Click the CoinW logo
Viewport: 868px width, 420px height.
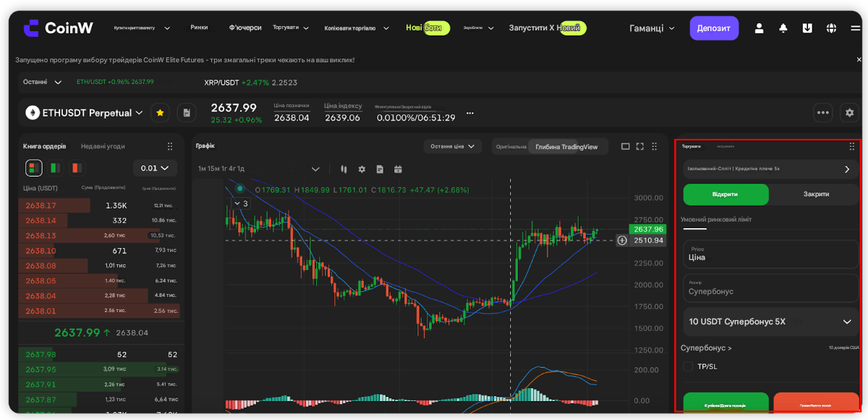click(x=58, y=28)
